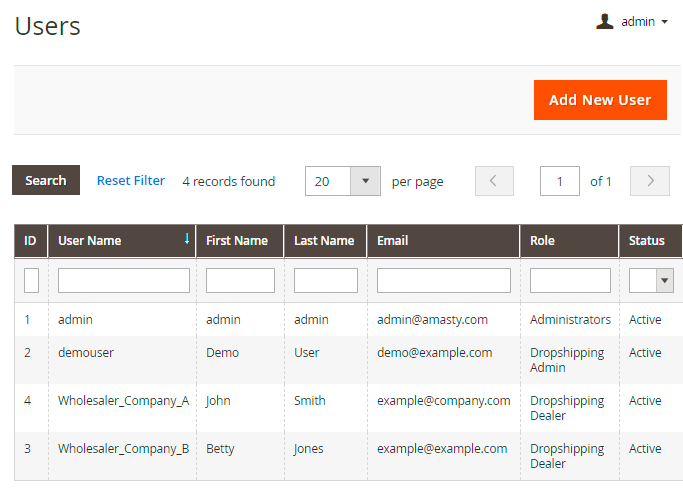Click the sort arrow in User Name header
Screen dimensions: 683x491
tap(187, 239)
